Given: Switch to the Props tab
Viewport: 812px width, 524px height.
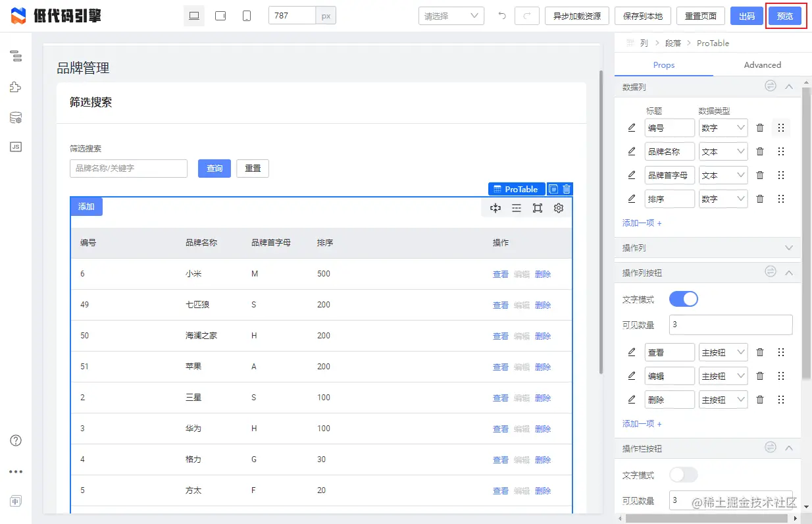Looking at the screenshot, I should 664,65.
